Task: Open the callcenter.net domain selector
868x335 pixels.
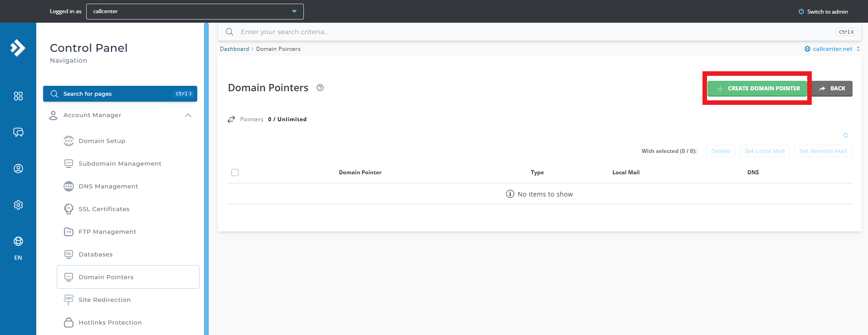Action: (832, 49)
